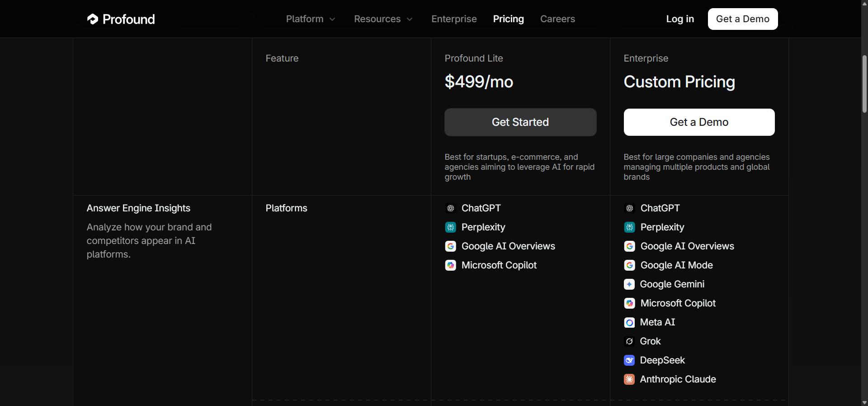
Task: Click the Answer Engine Insights heading
Action: 138,208
